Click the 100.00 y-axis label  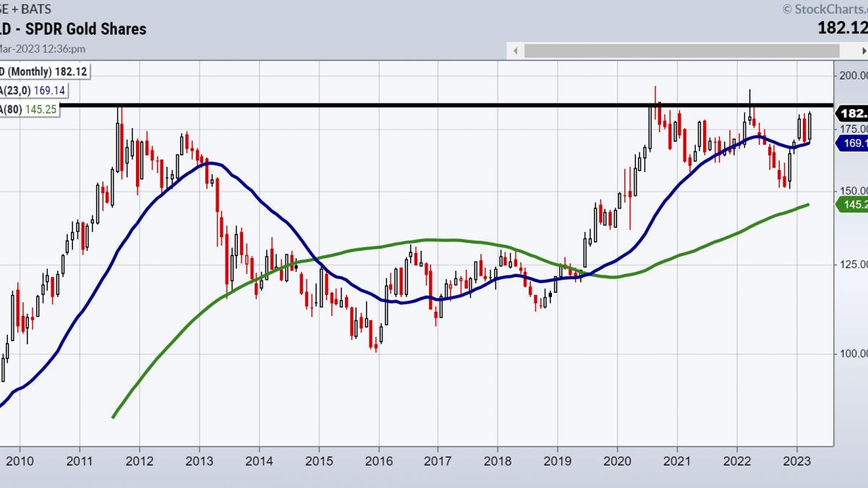coord(852,354)
